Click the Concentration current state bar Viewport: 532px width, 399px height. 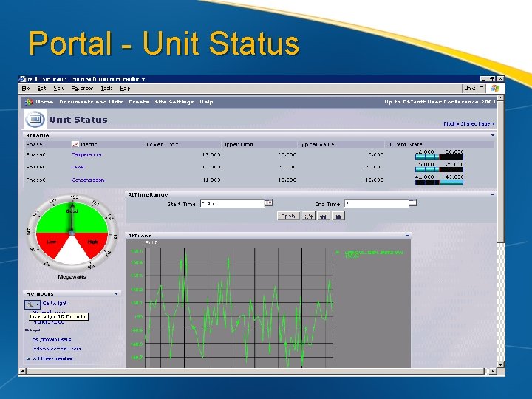click(439, 183)
